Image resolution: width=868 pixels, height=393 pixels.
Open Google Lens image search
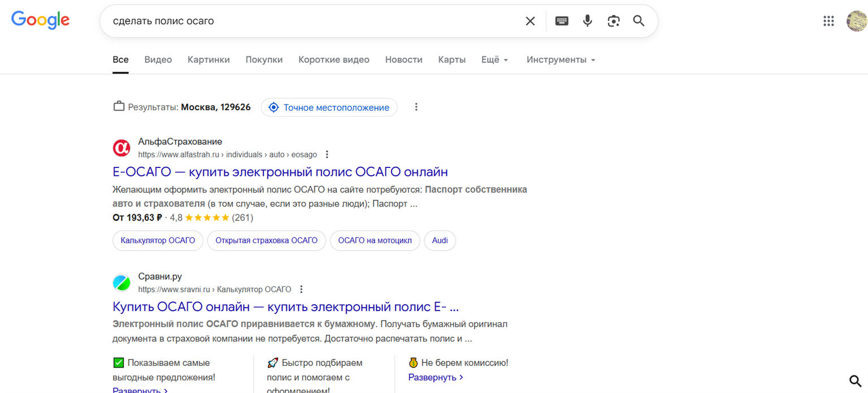coord(613,21)
